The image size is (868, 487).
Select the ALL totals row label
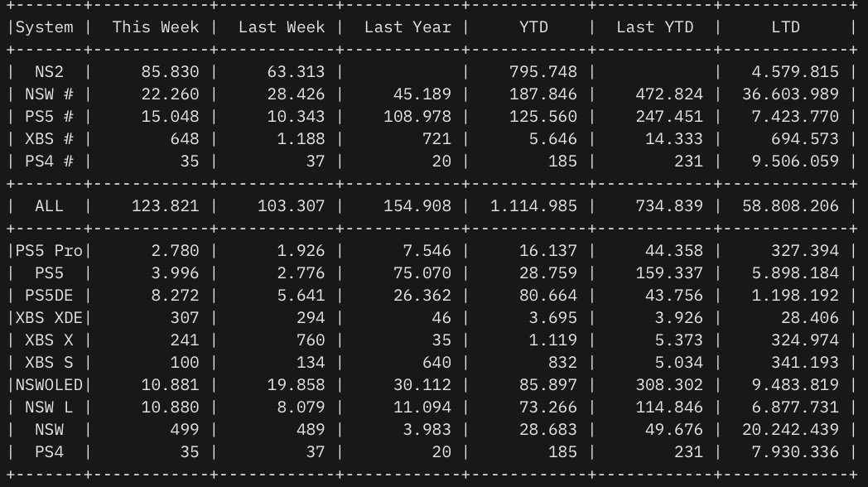tap(49, 205)
